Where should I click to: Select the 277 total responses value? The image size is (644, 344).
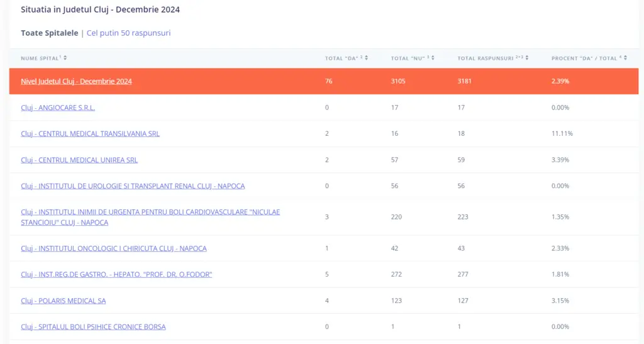(x=463, y=274)
